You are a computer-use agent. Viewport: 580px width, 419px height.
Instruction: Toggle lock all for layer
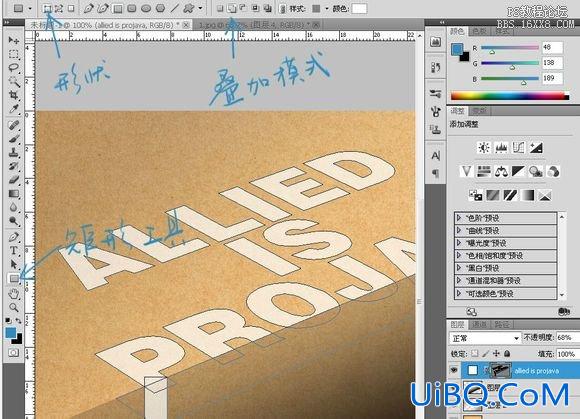click(507, 354)
